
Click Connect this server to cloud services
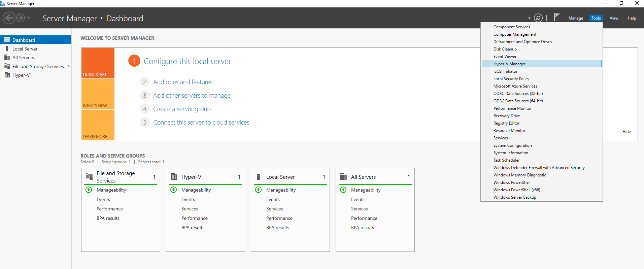point(201,122)
